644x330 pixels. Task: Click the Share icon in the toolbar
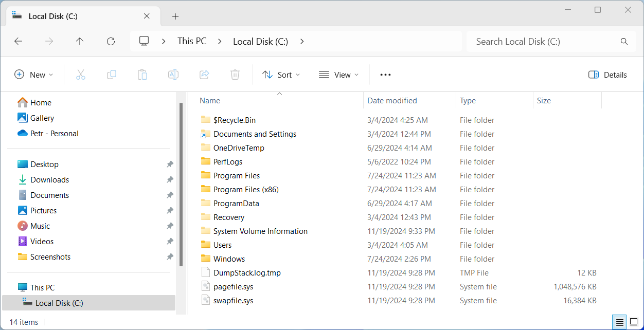[204, 75]
